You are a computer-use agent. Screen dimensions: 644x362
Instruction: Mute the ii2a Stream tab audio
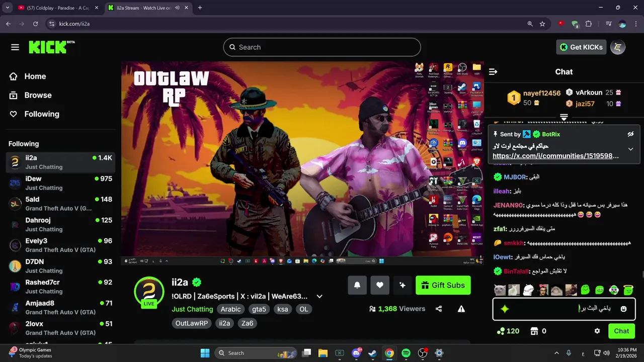point(177,8)
